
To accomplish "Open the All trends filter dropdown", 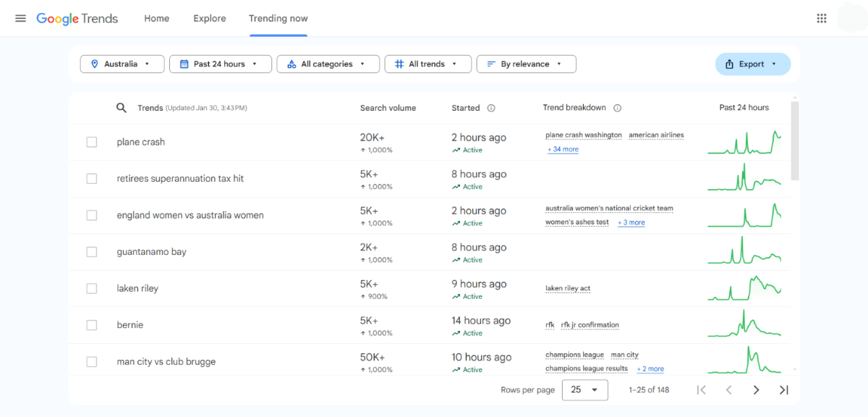I will [x=428, y=64].
